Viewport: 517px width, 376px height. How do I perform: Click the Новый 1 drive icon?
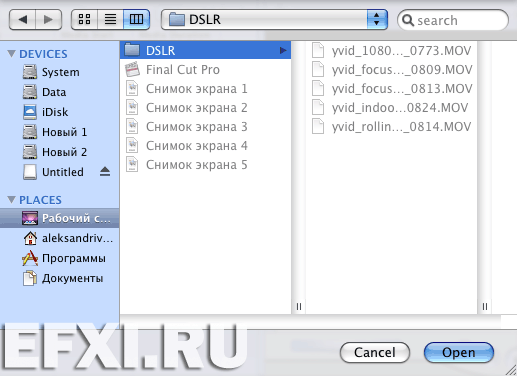click(x=30, y=132)
